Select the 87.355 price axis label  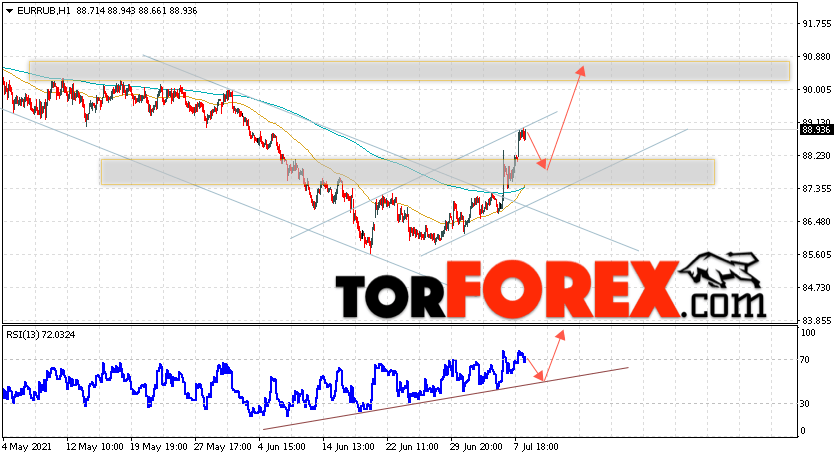pos(817,189)
